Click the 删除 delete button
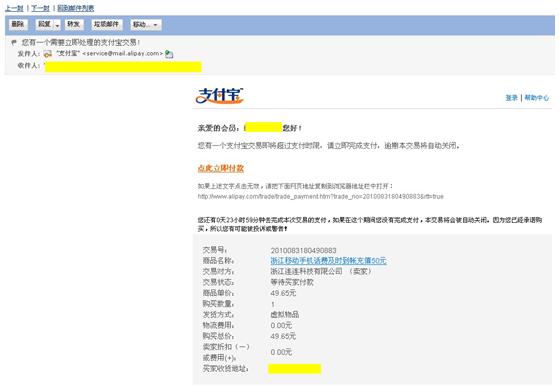Viewport: 559px width, 388px height. click(x=18, y=24)
